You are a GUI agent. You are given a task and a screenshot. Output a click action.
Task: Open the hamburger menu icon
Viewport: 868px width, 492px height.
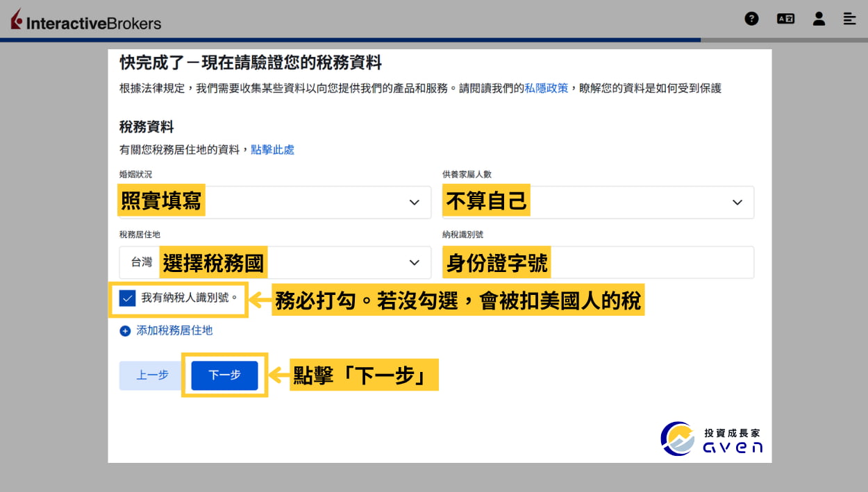coord(849,19)
